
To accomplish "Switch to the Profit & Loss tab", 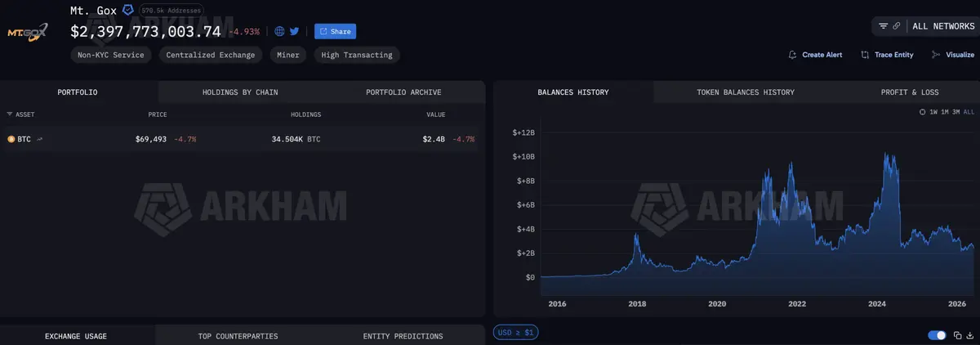I will [910, 92].
